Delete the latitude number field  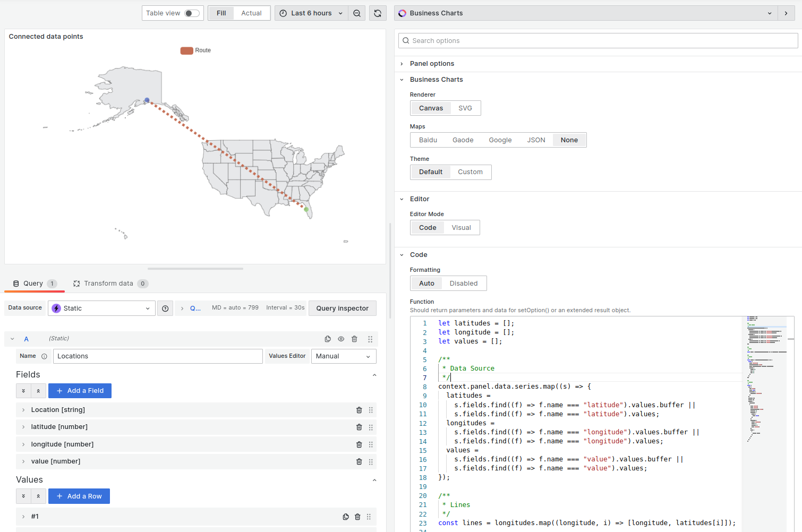pyautogui.click(x=359, y=427)
